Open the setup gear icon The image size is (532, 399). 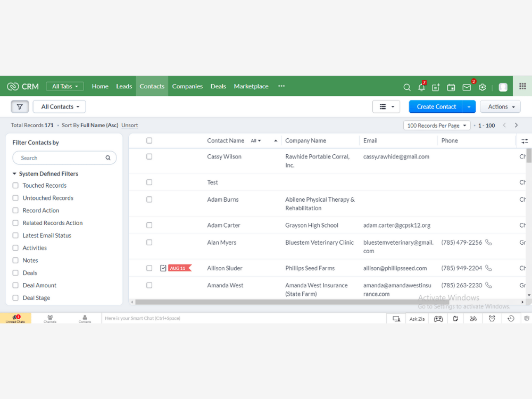[x=482, y=87]
